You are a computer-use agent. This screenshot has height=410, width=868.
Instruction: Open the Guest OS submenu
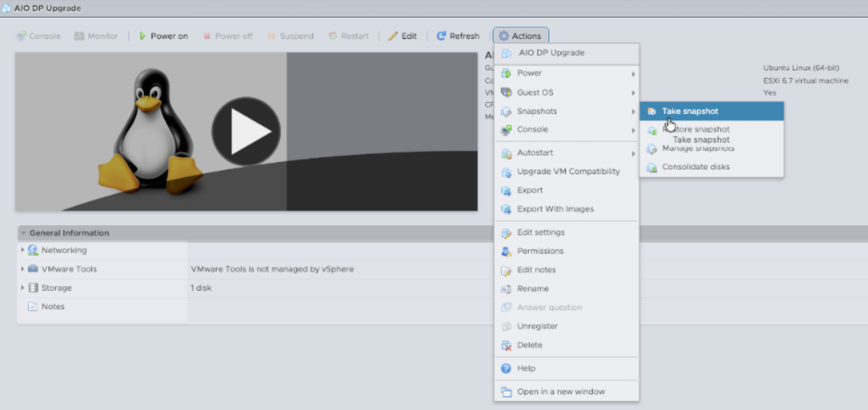(x=567, y=92)
